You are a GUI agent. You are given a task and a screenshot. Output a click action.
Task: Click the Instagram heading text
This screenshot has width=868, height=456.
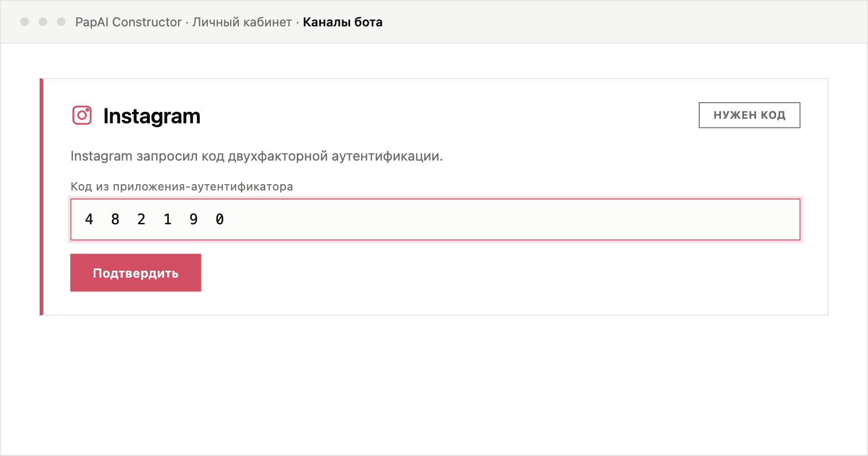tap(152, 116)
